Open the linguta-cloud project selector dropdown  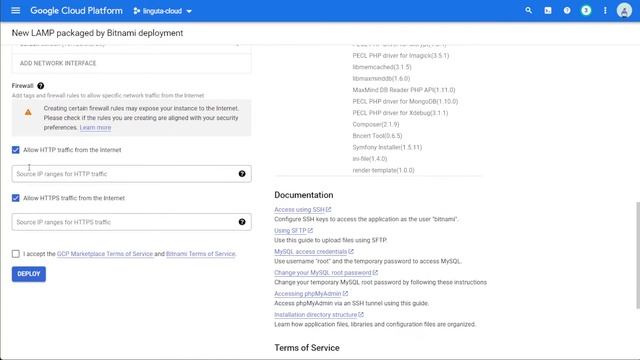click(162, 11)
